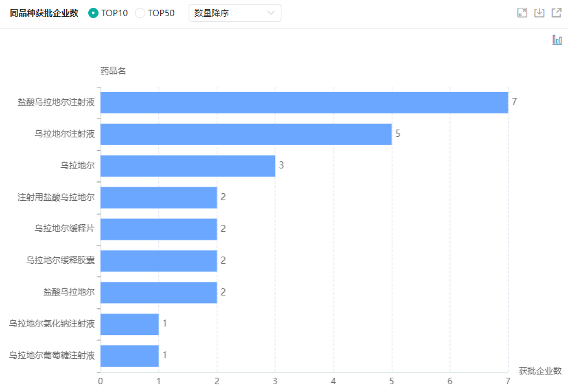Select the TOP10 radio button
The height and width of the screenshot is (392, 568).
[x=93, y=13]
